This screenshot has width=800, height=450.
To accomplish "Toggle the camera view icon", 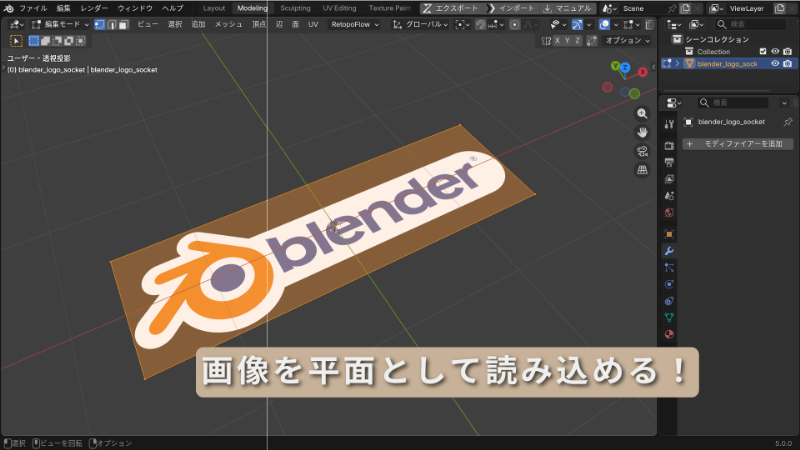I will 642,152.
